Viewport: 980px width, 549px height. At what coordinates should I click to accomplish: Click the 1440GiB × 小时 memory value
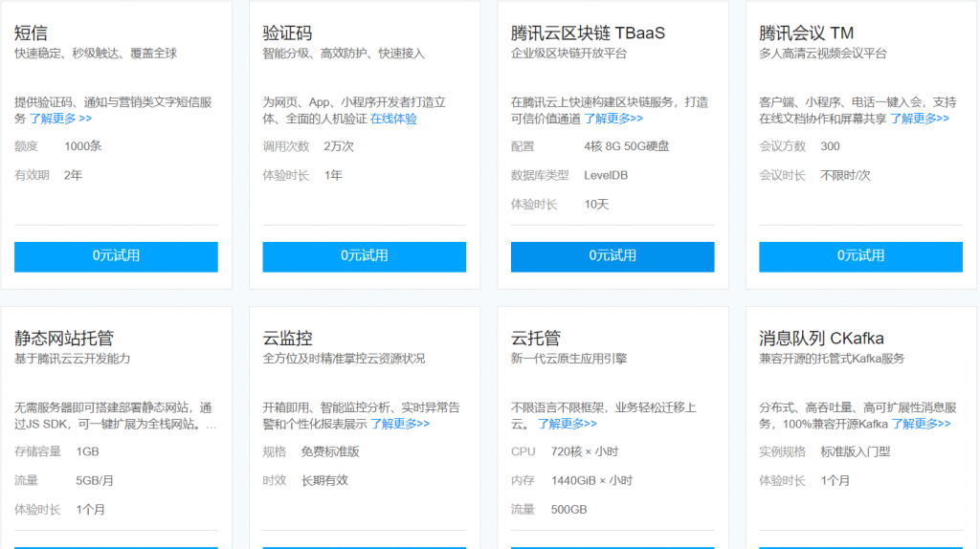[x=591, y=481]
